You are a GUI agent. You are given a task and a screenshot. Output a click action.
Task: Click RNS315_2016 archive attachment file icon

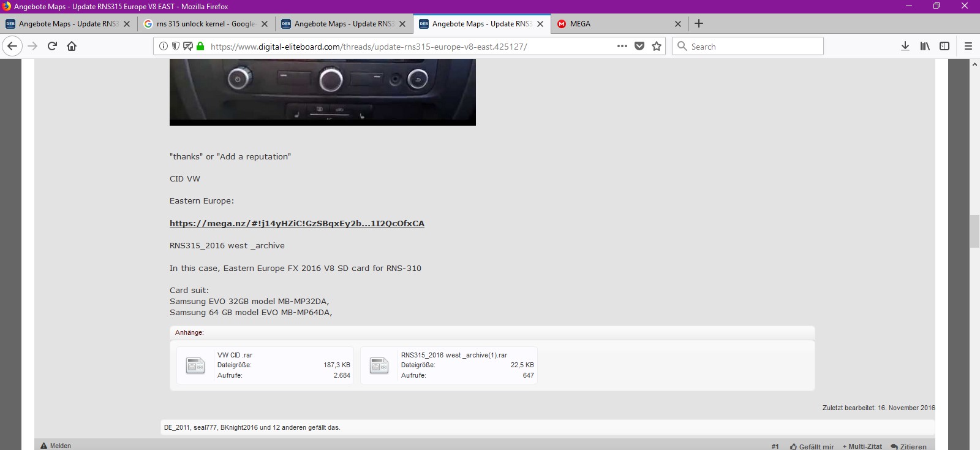coord(379,365)
